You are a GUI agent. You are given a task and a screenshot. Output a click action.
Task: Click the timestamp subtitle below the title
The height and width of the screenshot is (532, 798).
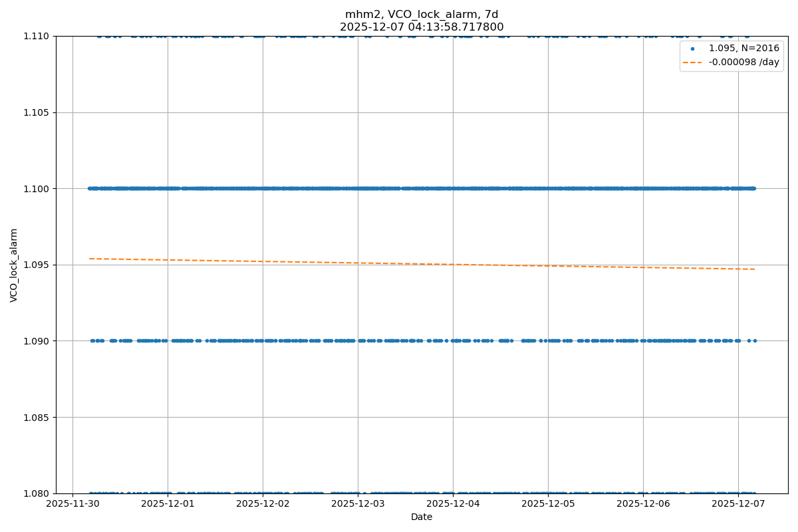tap(422, 27)
